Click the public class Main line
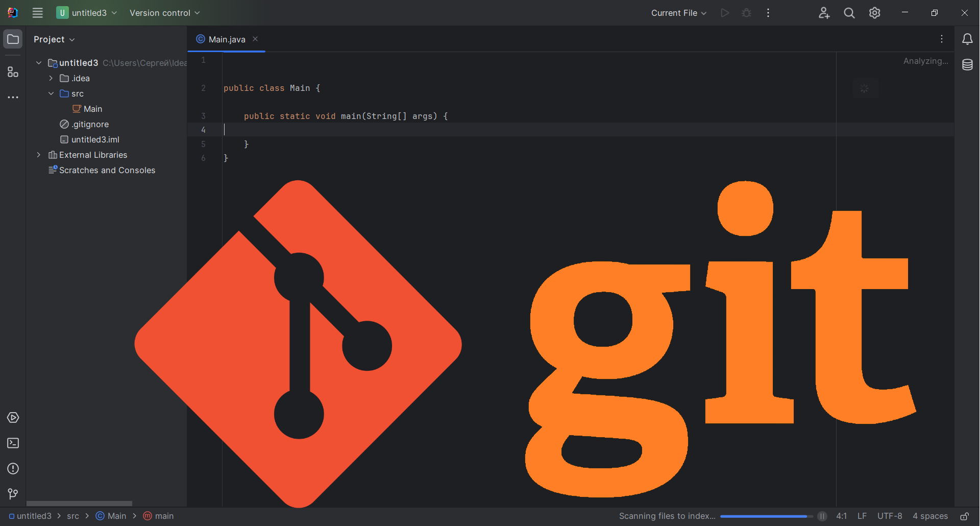Image resolution: width=980 pixels, height=526 pixels. point(272,88)
